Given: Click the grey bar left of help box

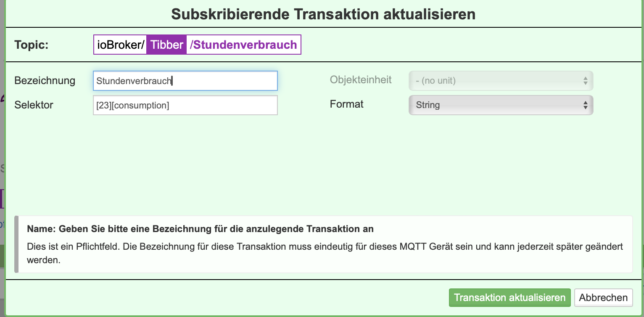Looking at the screenshot, I should click(x=16, y=244).
